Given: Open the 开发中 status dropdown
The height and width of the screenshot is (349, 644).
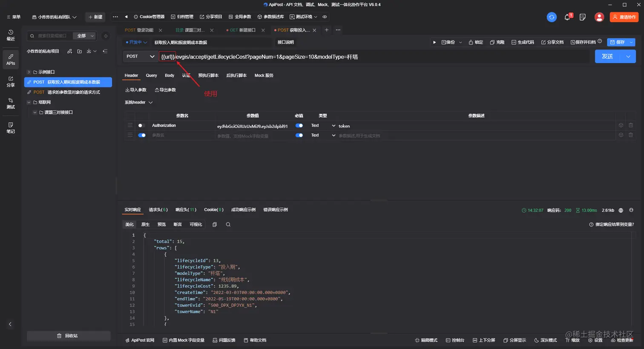Looking at the screenshot, I should pyautogui.click(x=136, y=42).
